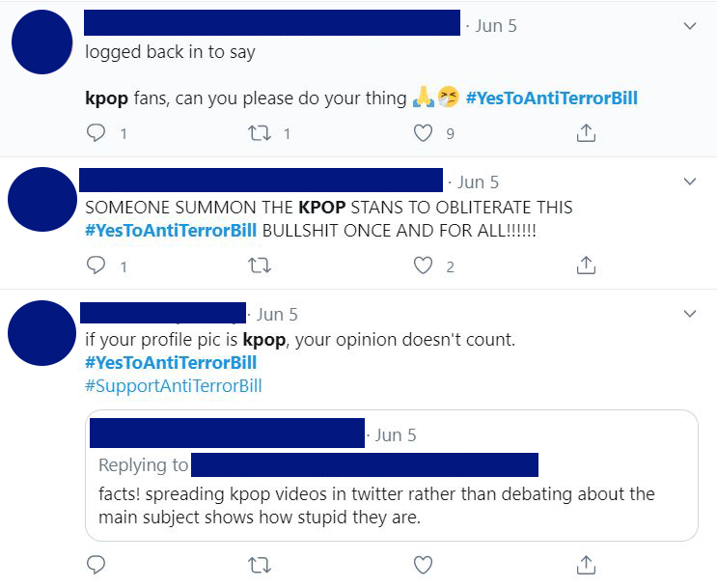Like the "SOMEONE SUMMON THE KPOP STANS" tweet
The height and width of the screenshot is (588, 717).
(x=423, y=266)
